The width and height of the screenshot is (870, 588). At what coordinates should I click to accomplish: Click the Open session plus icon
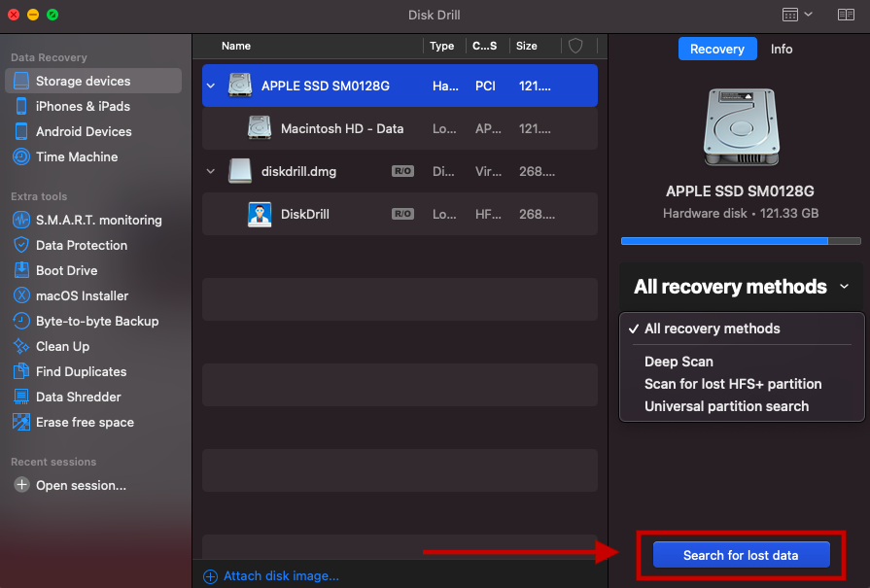pos(21,485)
